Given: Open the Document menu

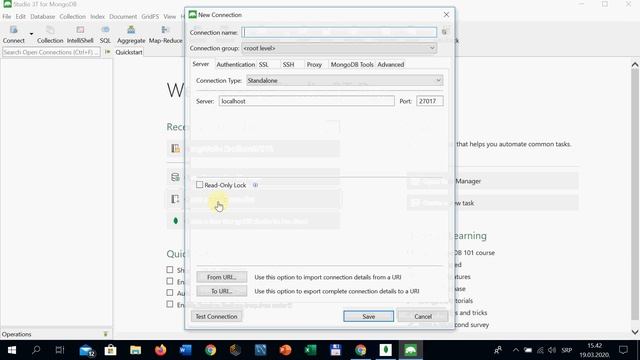Looking at the screenshot, I should pyautogui.click(x=123, y=16).
